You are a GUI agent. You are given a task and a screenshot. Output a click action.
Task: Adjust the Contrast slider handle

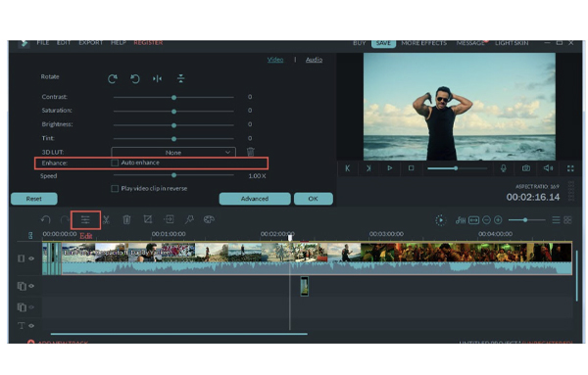point(173,97)
